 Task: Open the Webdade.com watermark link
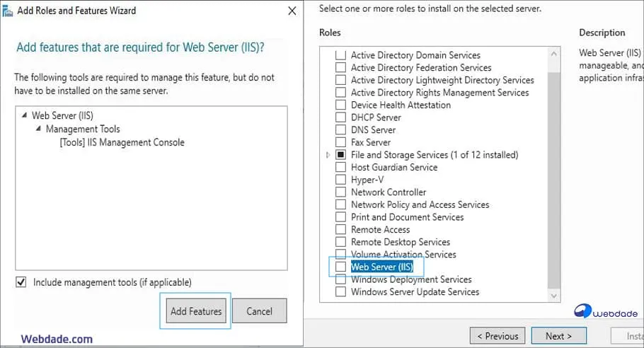57,339
